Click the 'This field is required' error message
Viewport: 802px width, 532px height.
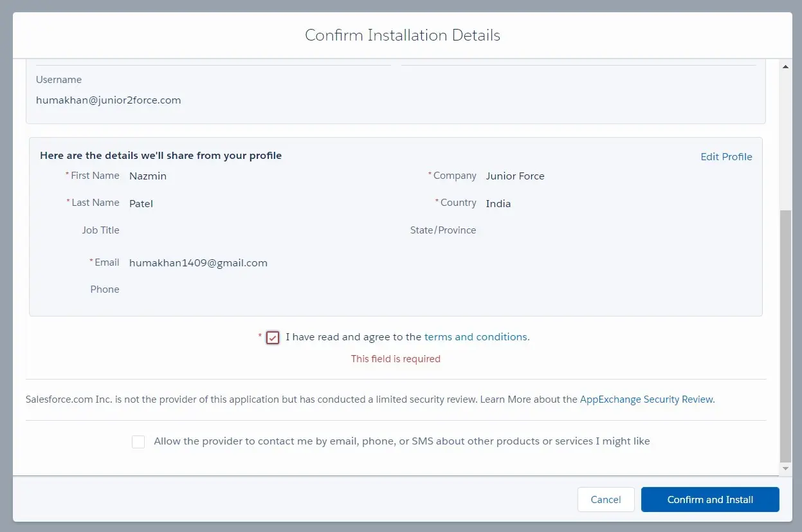click(396, 359)
